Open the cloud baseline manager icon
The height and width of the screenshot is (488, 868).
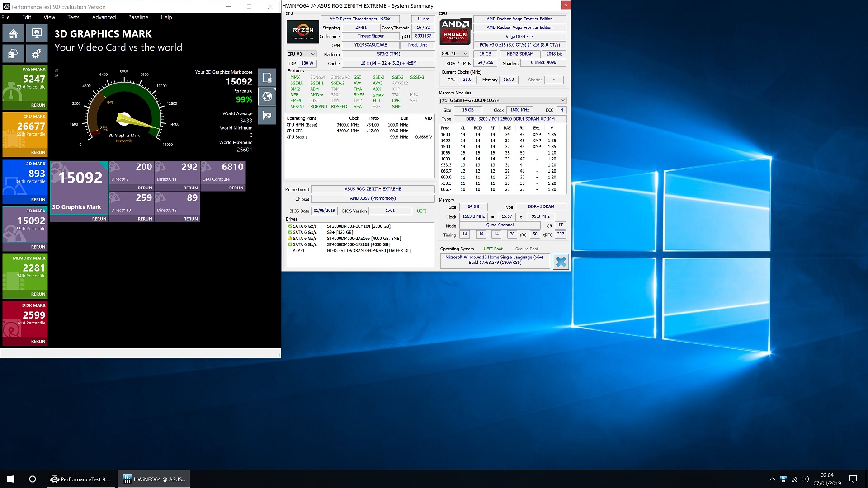(x=13, y=54)
